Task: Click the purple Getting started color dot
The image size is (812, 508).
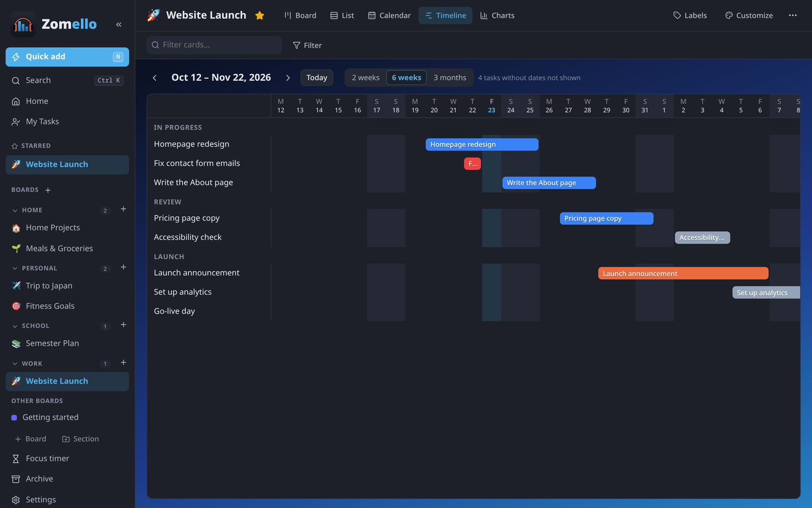Action: click(x=14, y=418)
